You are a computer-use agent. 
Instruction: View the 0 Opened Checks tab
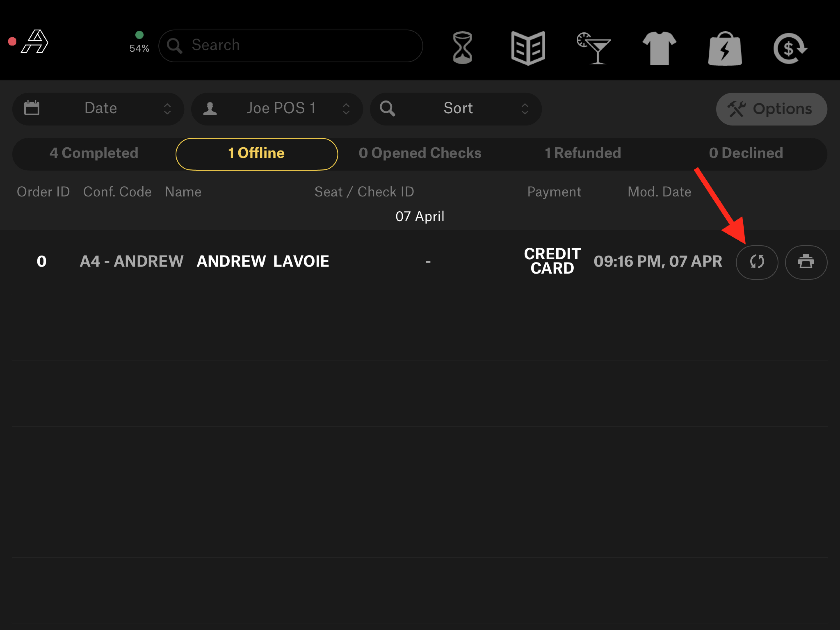point(420,153)
